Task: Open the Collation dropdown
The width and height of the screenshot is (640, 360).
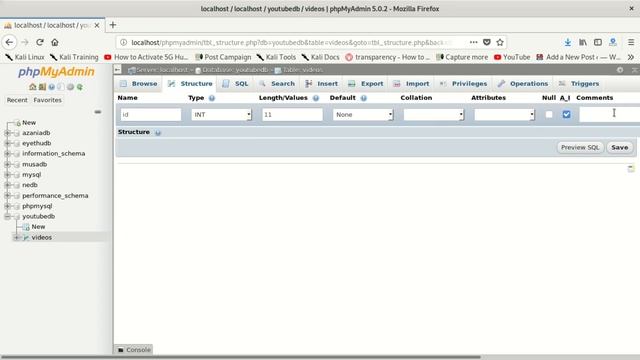Action: [x=433, y=115]
